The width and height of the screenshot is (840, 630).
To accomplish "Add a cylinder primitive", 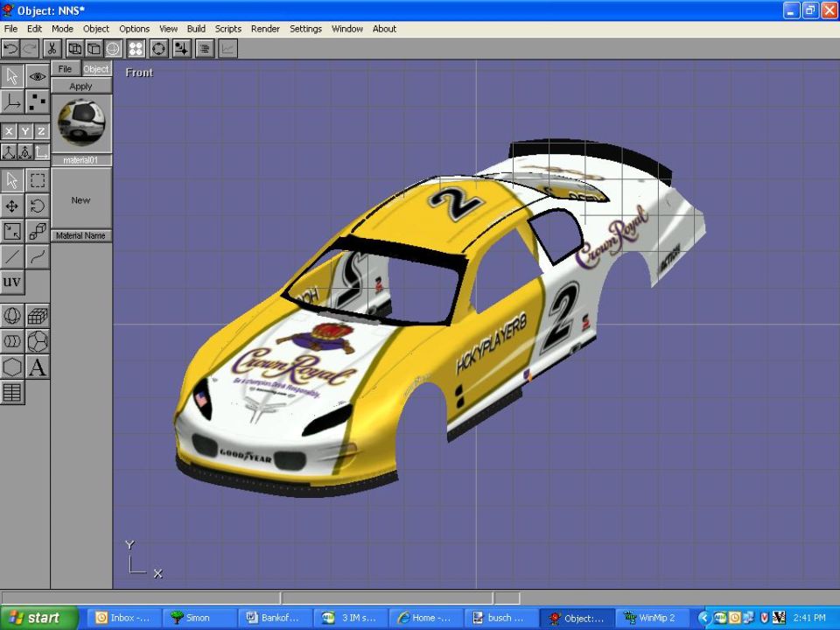I will (x=11, y=341).
